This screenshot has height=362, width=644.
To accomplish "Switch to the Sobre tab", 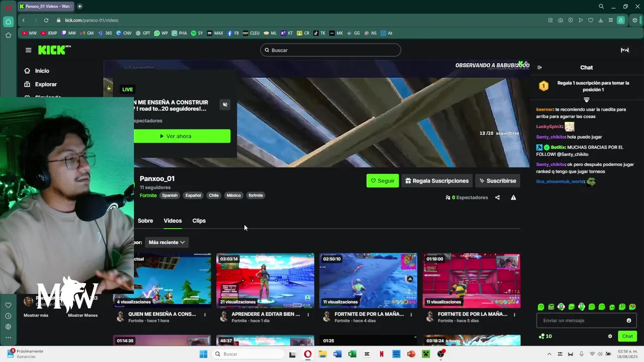I will [x=145, y=221].
